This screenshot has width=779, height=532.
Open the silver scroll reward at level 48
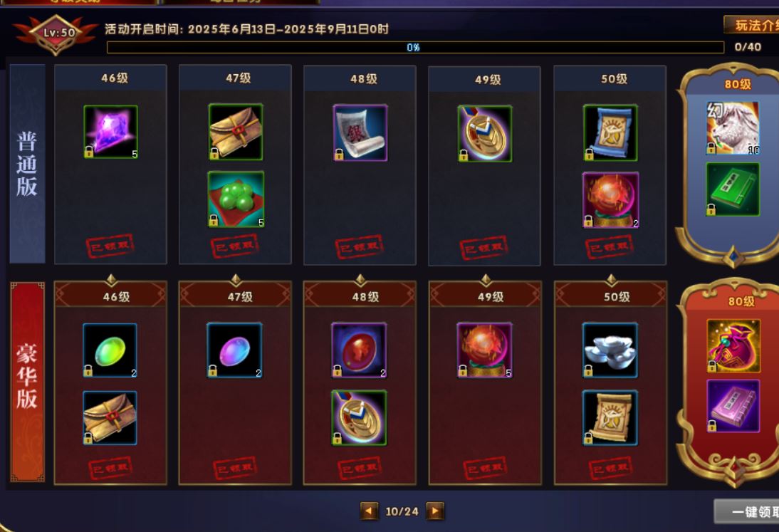(360, 132)
